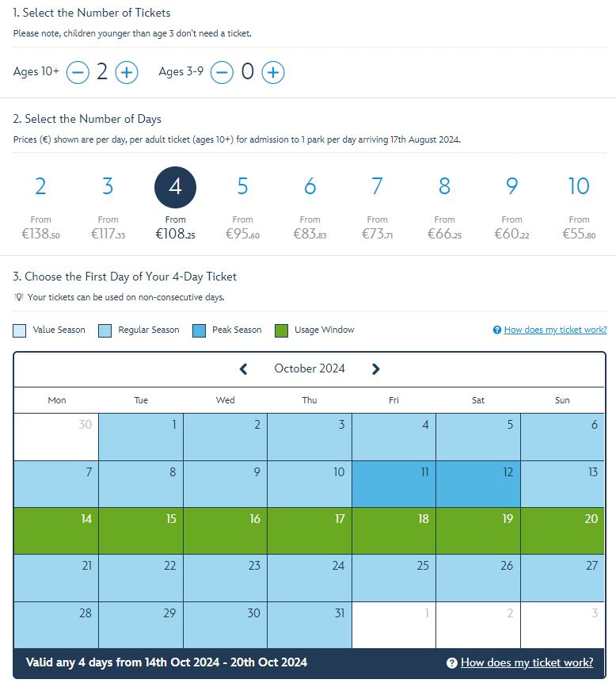Advance calendar to next month
This screenshot has width=616, height=687.
pyautogui.click(x=375, y=369)
